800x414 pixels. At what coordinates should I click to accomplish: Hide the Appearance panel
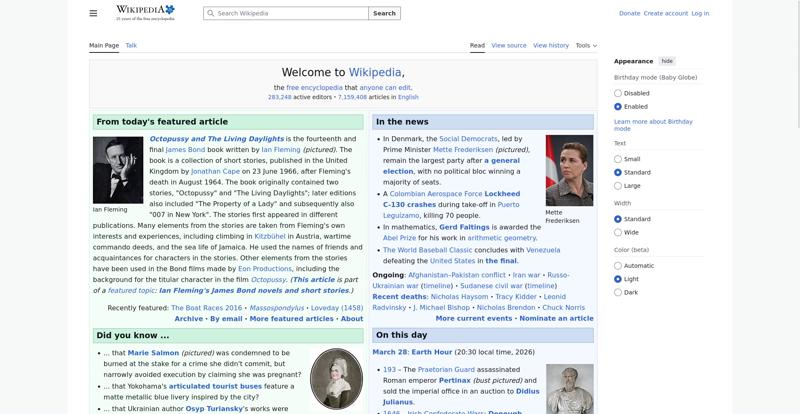(x=667, y=61)
